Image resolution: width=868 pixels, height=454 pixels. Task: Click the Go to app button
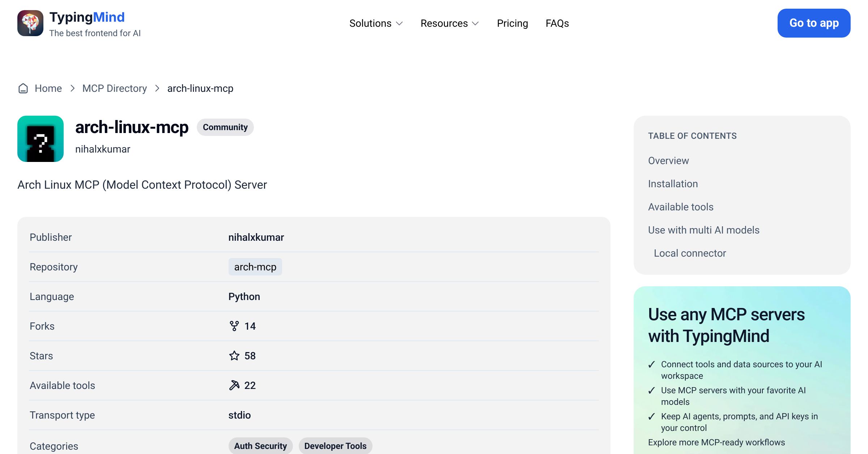point(814,23)
